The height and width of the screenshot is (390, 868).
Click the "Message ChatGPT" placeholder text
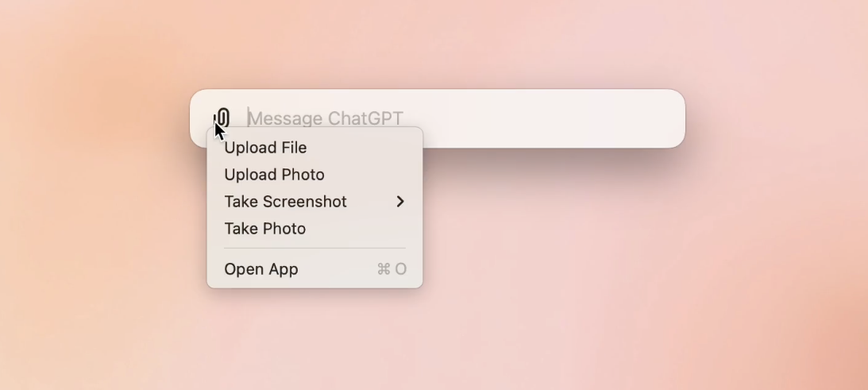pos(326,118)
